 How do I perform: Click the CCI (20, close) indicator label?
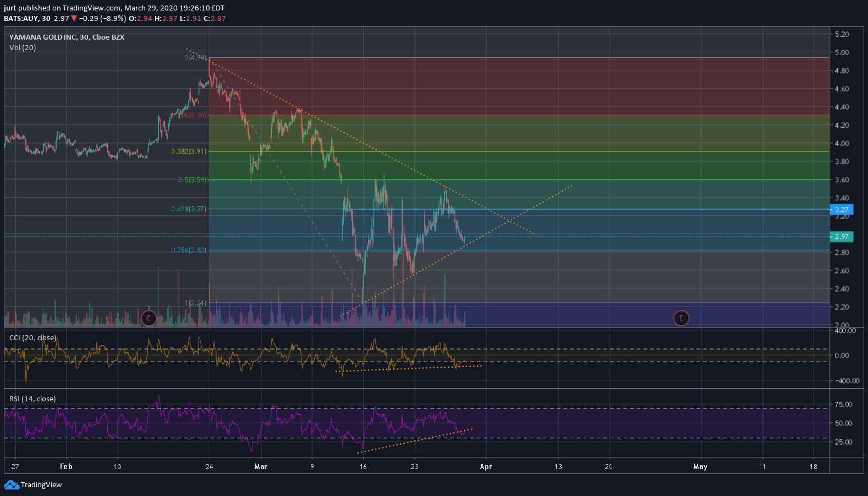[x=32, y=338]
